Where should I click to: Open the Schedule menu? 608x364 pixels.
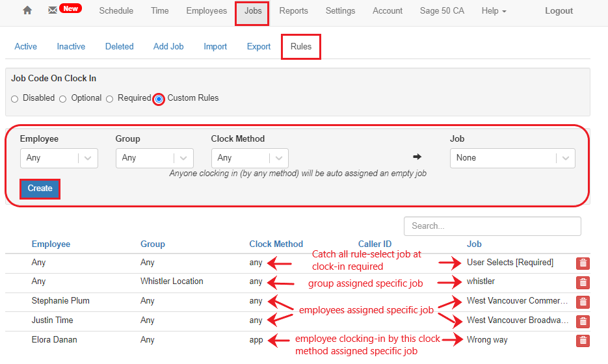[x=116, y=11]
